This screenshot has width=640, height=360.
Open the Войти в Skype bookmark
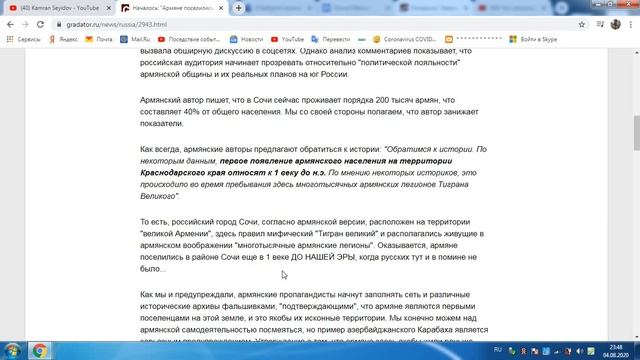pos(533,39)
